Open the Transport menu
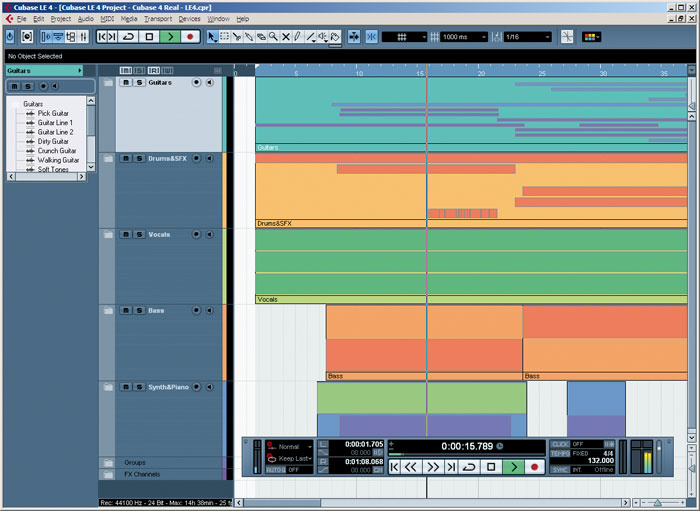The height and width of the screenshot is (511, 700). pyautogui.click(x=157, y=19)
